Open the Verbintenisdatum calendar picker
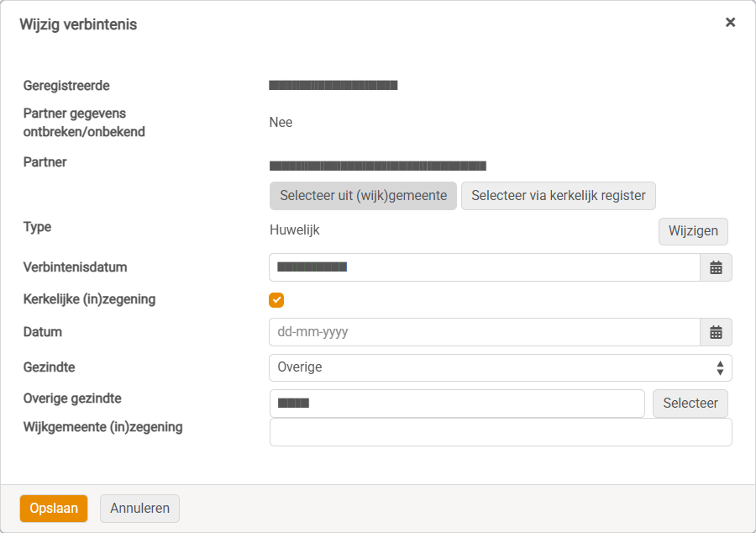Screen dimensions: 756x533 [x=716, y=267]
